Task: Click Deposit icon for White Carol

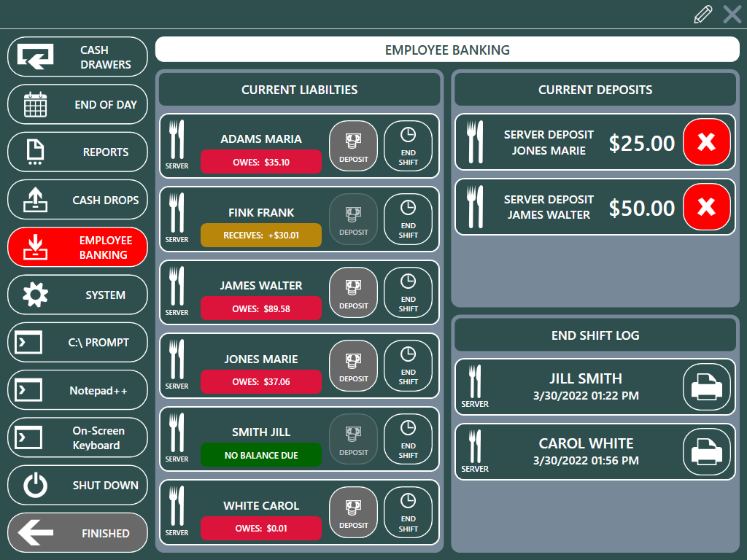Action: tap(353, 511)
